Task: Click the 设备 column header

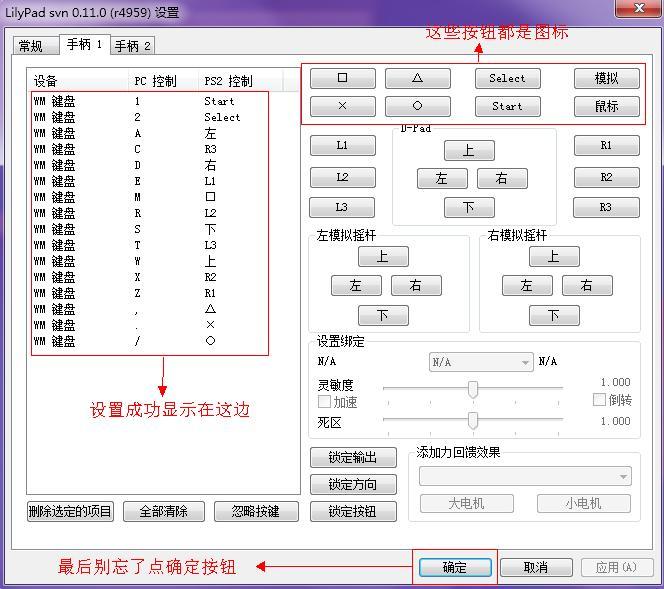Action: [77, 80]
